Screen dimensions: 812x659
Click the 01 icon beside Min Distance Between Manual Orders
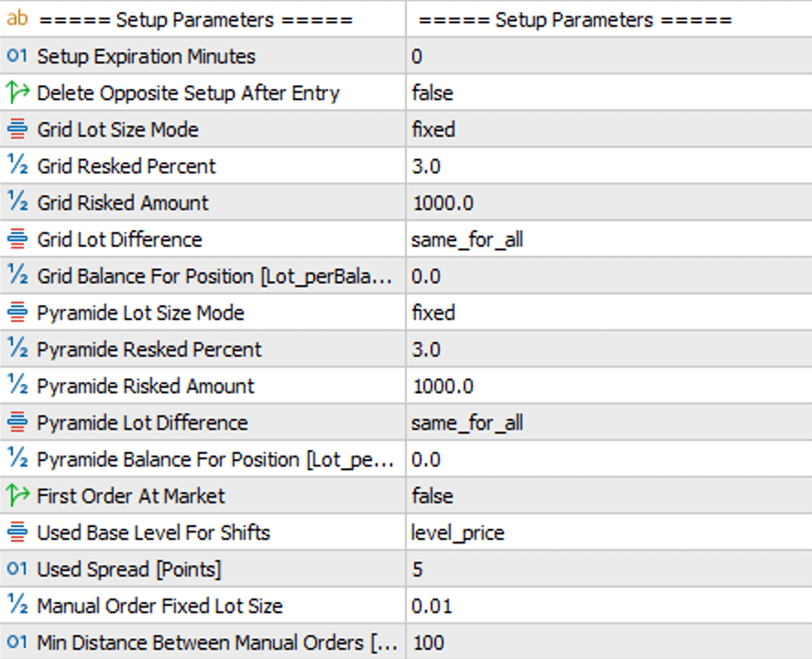tap(18, 643)
